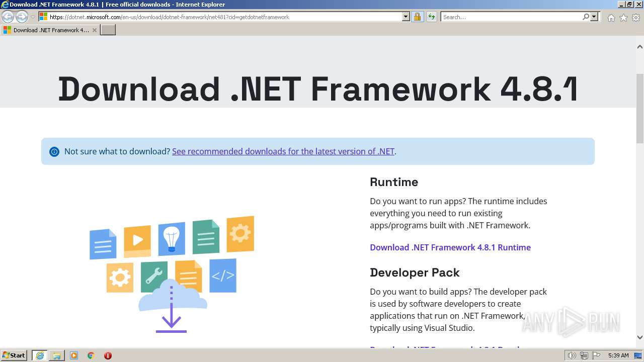
Task: Open the network tray icon
Action: tap(584, 355)
